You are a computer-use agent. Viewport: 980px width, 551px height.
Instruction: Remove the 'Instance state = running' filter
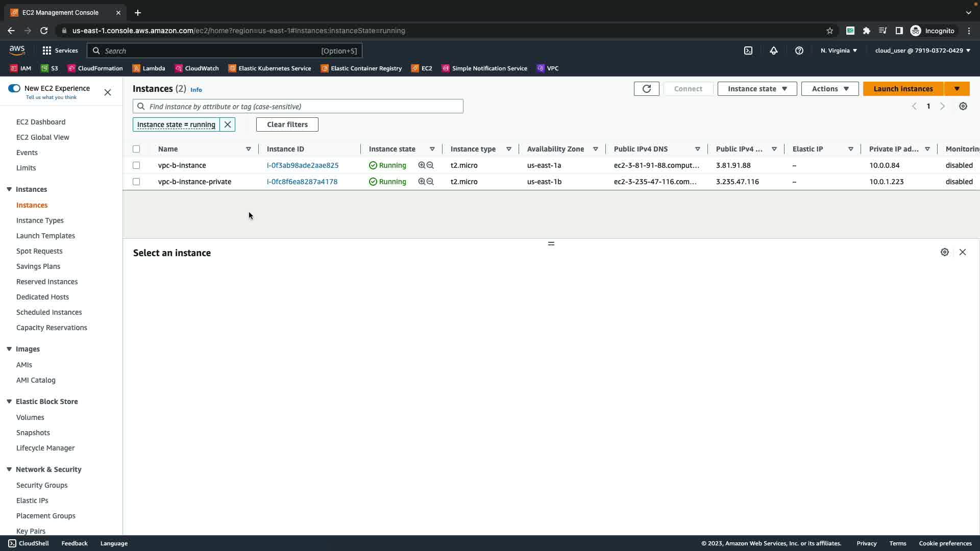(228, 124)
